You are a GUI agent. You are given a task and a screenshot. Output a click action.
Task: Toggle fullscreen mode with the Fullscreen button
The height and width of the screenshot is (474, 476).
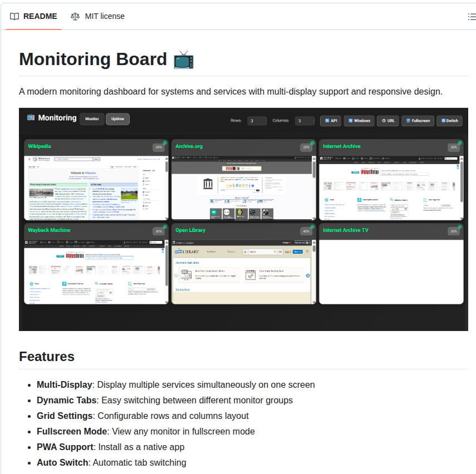pyautogui.click(x=418, y=120)
